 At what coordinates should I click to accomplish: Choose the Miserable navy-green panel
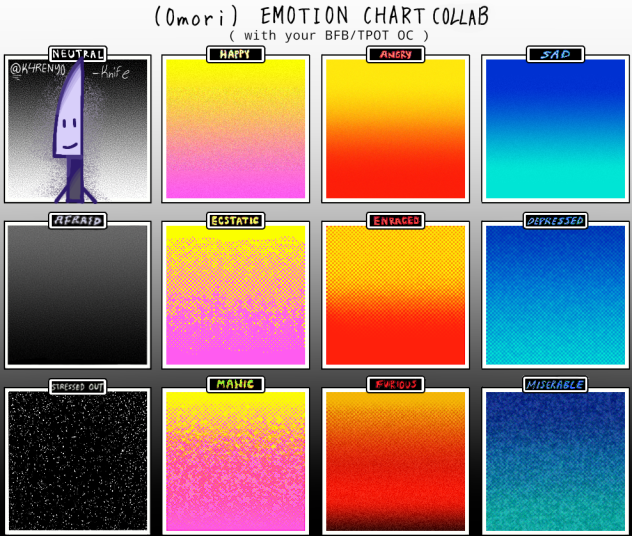(555, 461)
